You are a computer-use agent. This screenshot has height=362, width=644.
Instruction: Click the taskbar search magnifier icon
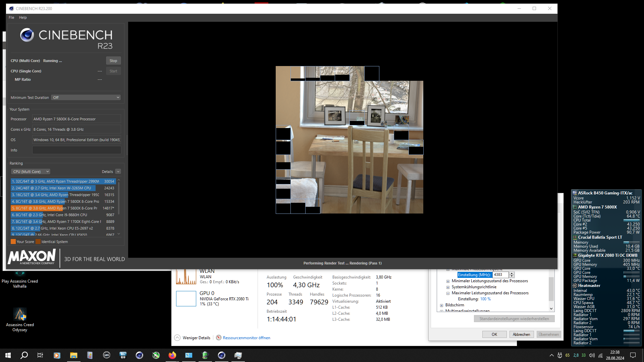coord(24,355)
